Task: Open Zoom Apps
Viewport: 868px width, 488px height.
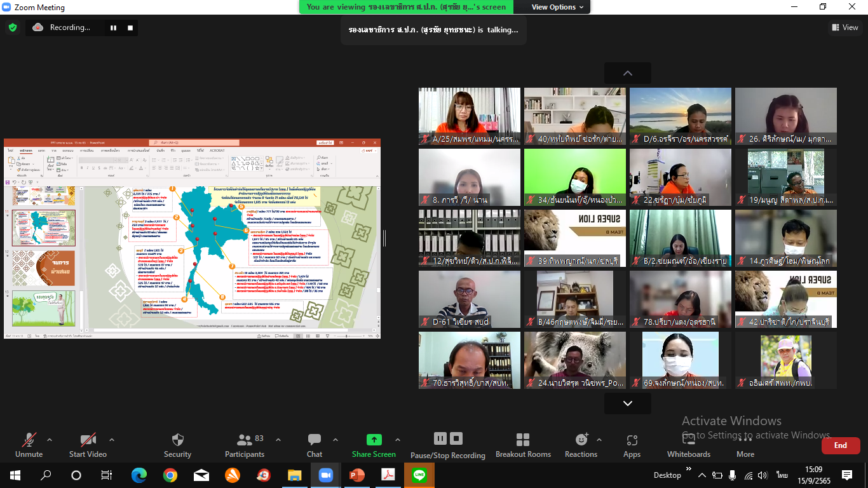Action: (x=632, y=445)
